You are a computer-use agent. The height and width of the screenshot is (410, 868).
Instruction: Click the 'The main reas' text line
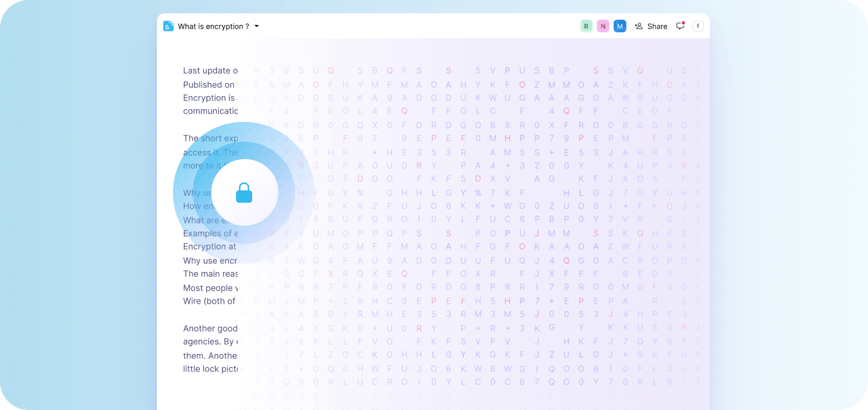tap(210, 274)
